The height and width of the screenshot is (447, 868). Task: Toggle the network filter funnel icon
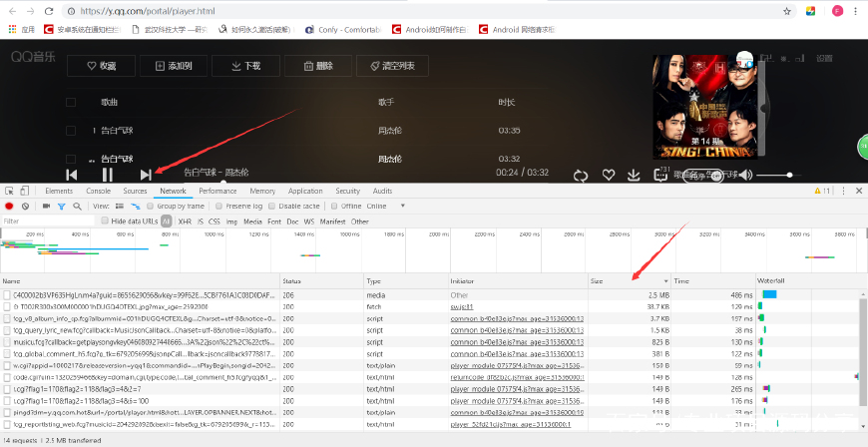click(62, 207)
